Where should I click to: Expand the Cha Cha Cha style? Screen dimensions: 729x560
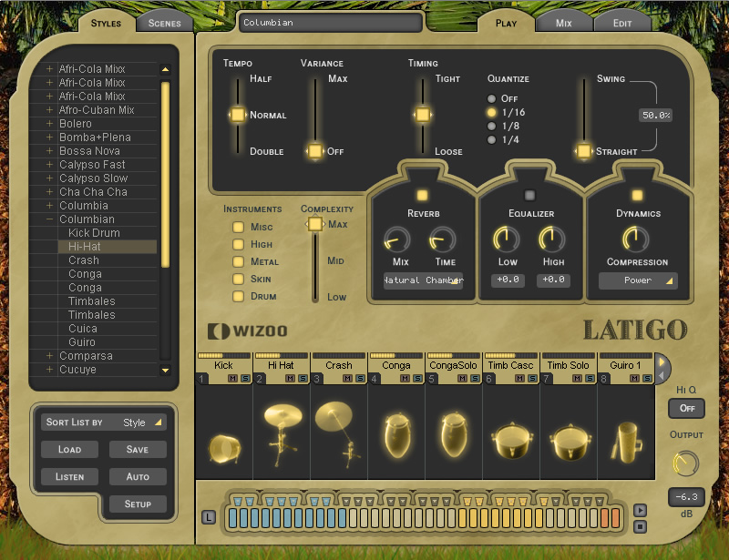[x=49, y=192]
